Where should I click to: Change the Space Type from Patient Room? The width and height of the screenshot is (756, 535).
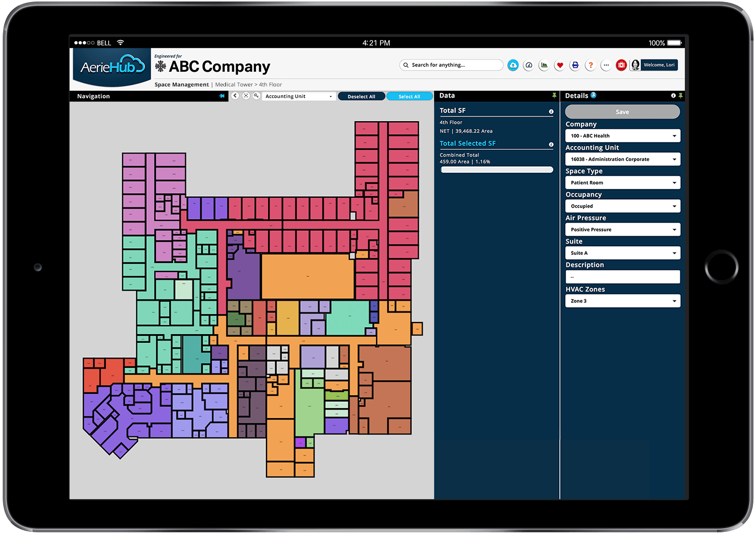pos(622,182)
